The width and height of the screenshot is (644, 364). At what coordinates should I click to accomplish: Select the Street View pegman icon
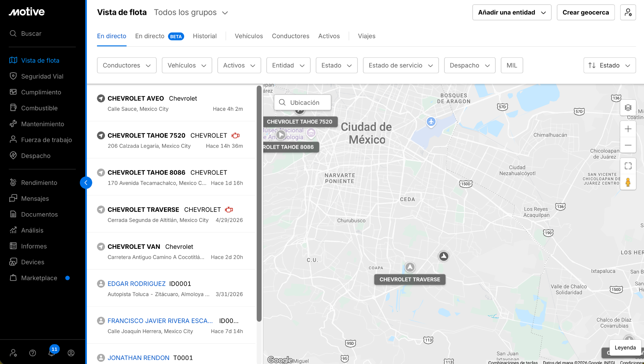pos(628,182)
